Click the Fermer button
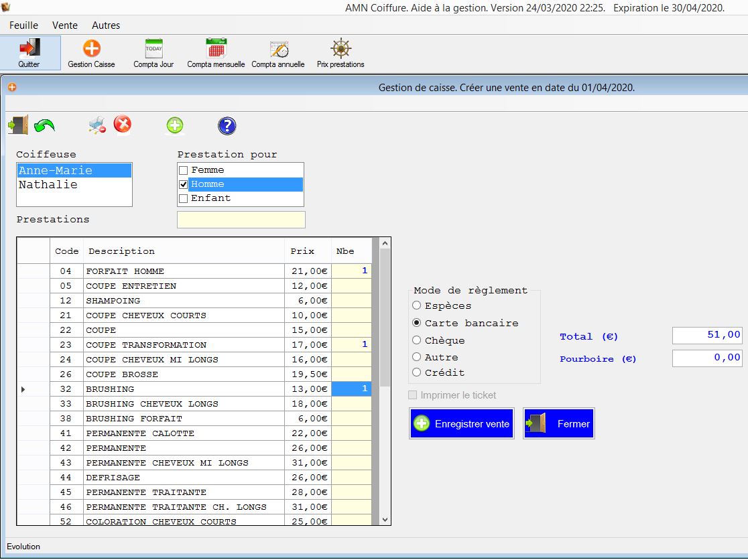Screen dimensions: 748x560 click(558, 423)
